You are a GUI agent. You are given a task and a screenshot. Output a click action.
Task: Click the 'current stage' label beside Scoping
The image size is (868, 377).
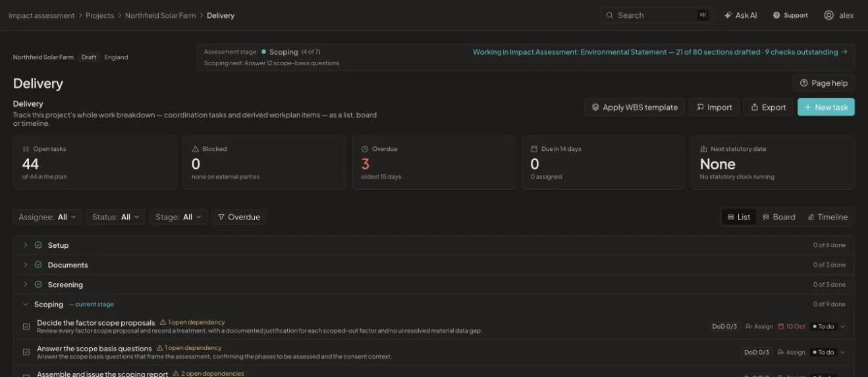point(92,304)
